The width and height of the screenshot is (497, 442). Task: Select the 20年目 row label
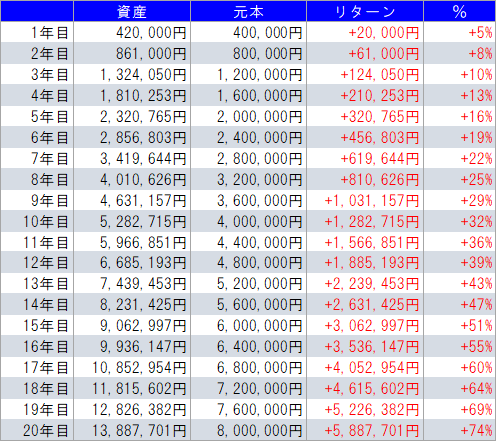(x=46, y=431)
